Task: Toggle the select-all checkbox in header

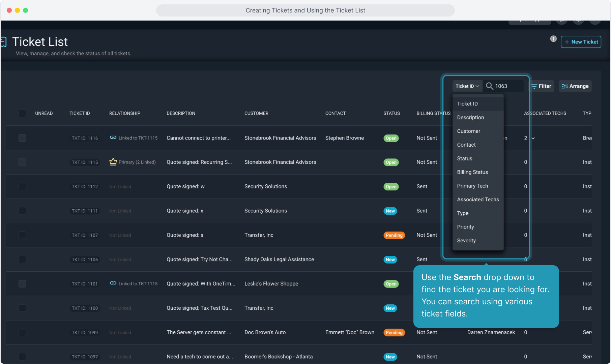Action: coord(22,113)
